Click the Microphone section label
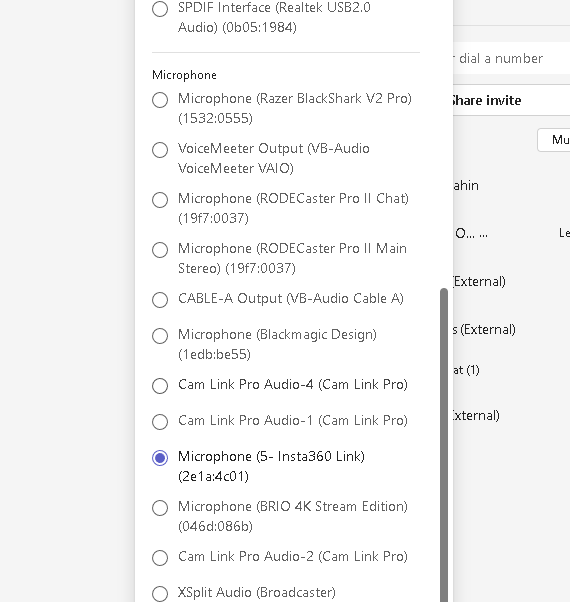 [x=184, y=75]
